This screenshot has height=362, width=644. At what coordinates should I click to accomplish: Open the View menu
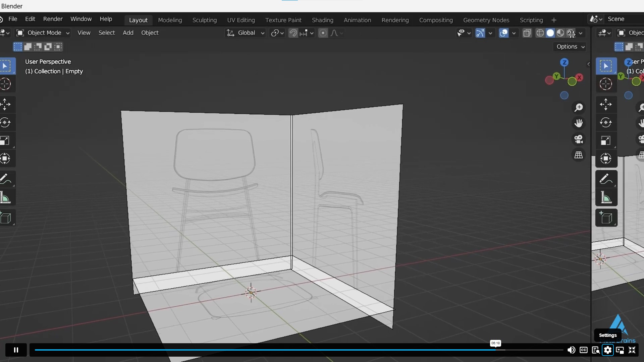tap(84, 32)
